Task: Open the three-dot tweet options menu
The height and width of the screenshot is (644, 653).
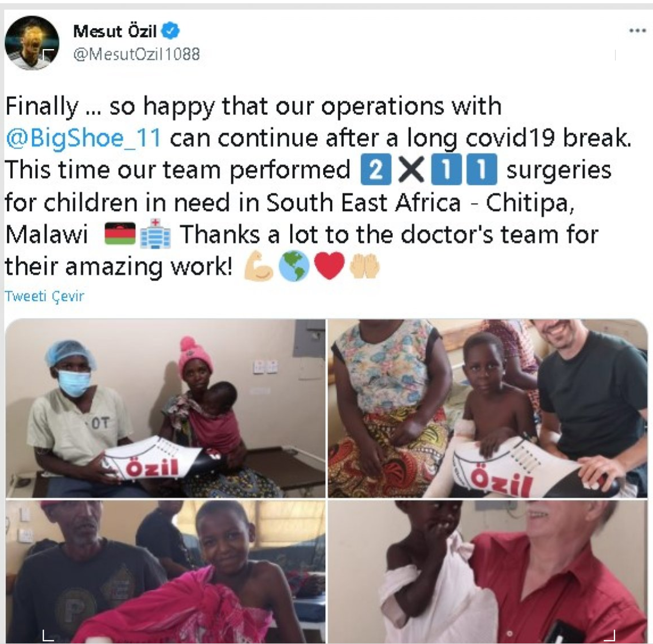Action: coord(637,30)
